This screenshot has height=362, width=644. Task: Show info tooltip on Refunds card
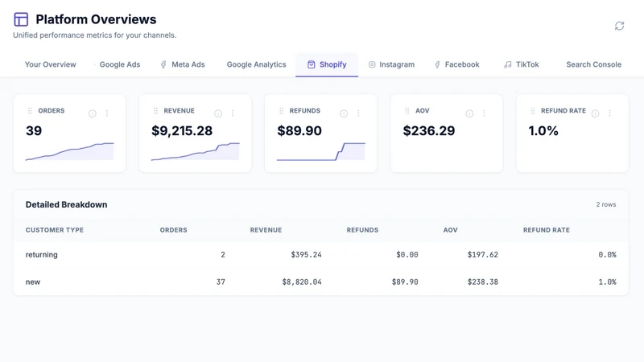[x=344, y=113]
